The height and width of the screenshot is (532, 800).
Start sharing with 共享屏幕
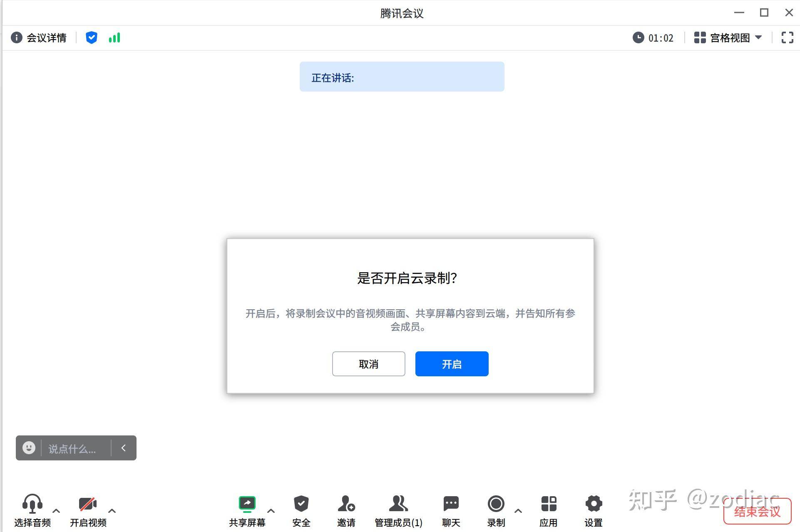pyautogui.click(x=247, y=511)
